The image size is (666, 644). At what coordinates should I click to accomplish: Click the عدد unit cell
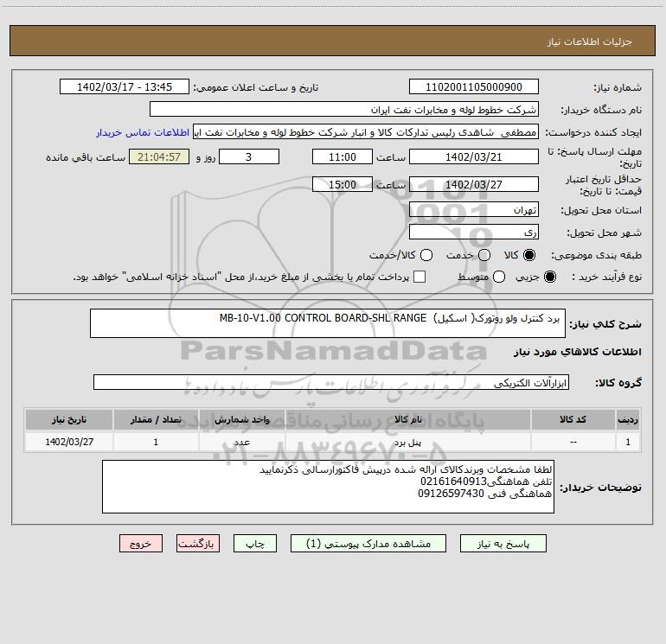point(241,443)
